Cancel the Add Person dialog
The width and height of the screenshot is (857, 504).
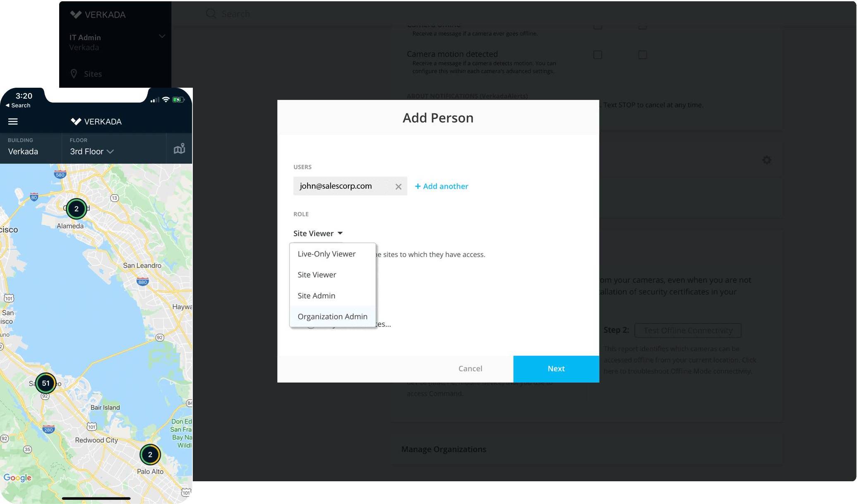click(470, 369)
